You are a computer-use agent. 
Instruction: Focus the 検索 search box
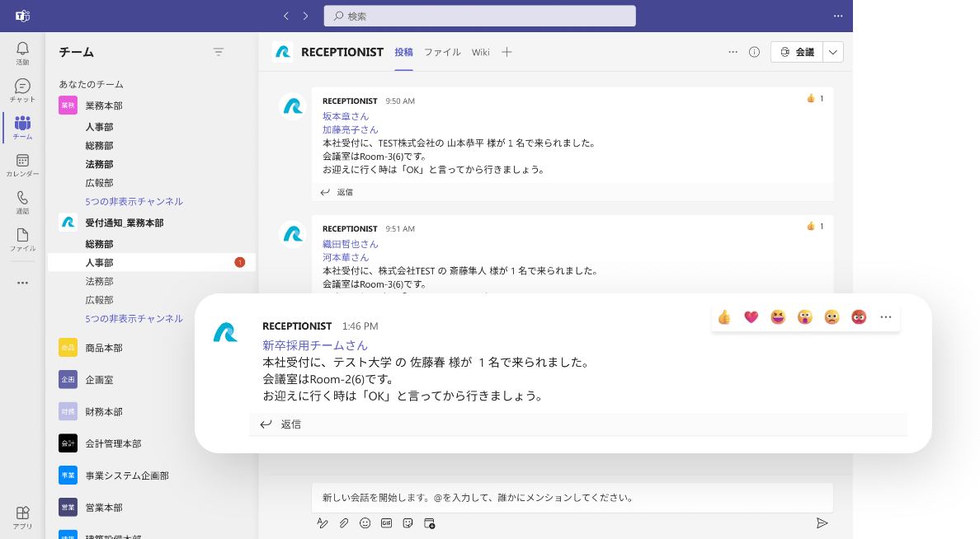pyautogui.click(x=480, y=16)
